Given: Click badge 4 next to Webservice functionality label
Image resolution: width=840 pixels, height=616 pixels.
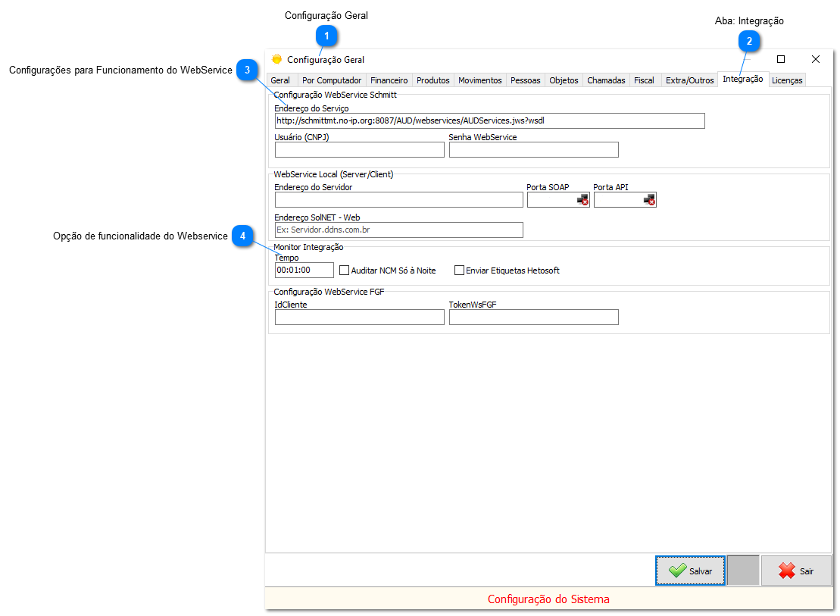Looking at the screenshot, I should [x=243, y=236].
